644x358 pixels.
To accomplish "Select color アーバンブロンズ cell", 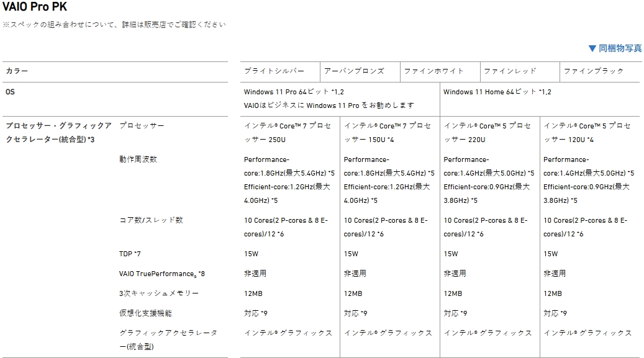I will point(360,71).
